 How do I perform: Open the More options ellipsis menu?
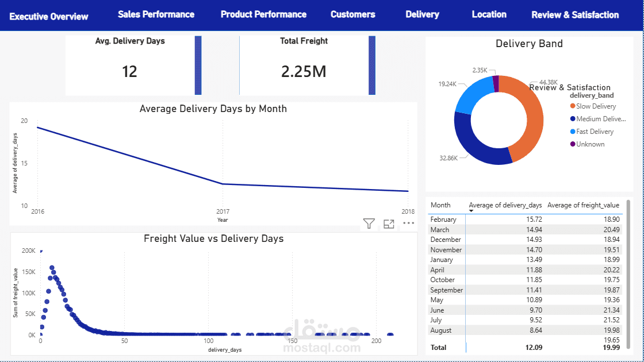[x=408, y=224]
